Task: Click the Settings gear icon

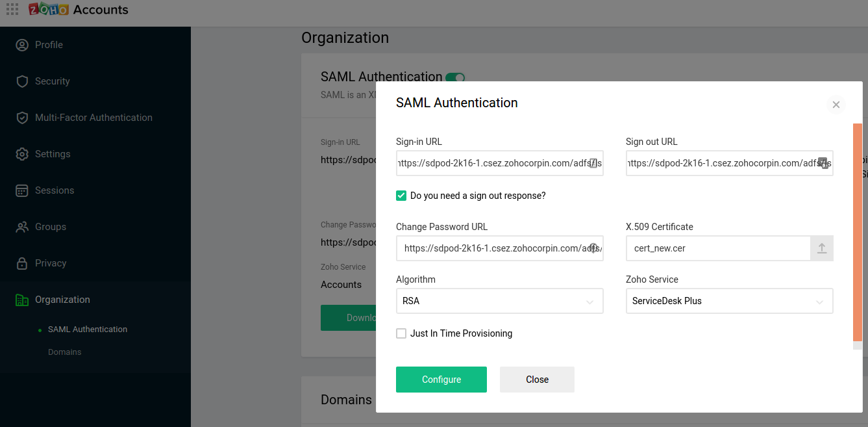Action: click(22, 154)
